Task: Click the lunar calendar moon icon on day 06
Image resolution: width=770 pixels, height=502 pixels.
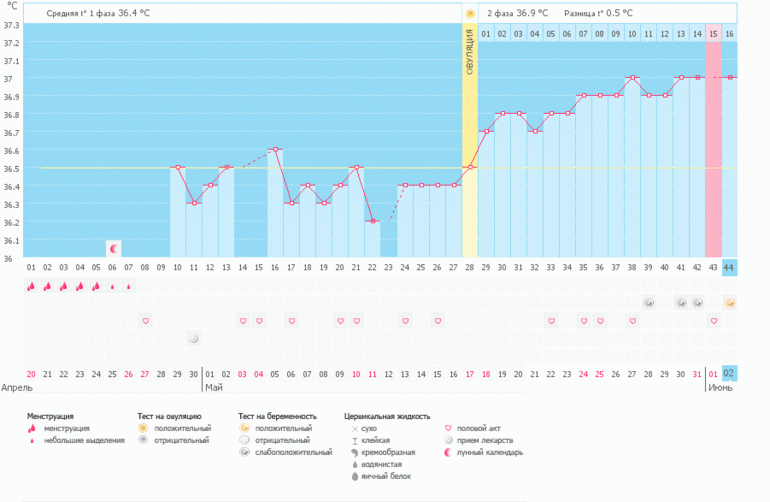Action: pos(113,248)
